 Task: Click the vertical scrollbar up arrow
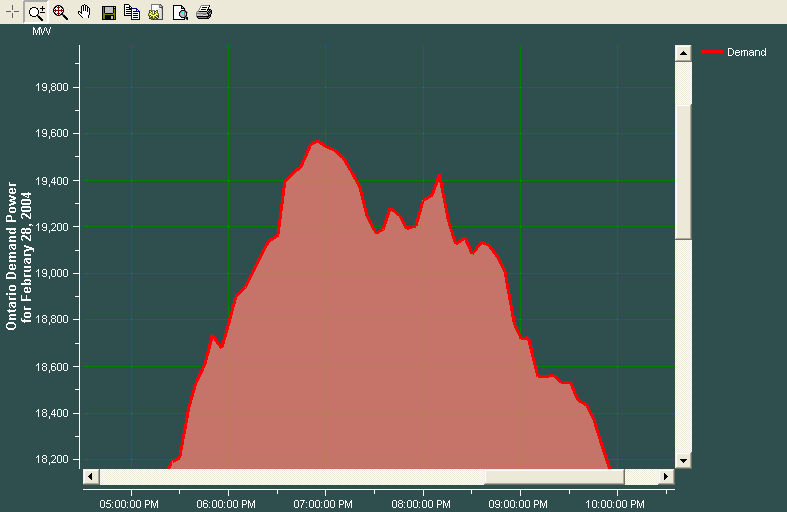tap(683, 53)
